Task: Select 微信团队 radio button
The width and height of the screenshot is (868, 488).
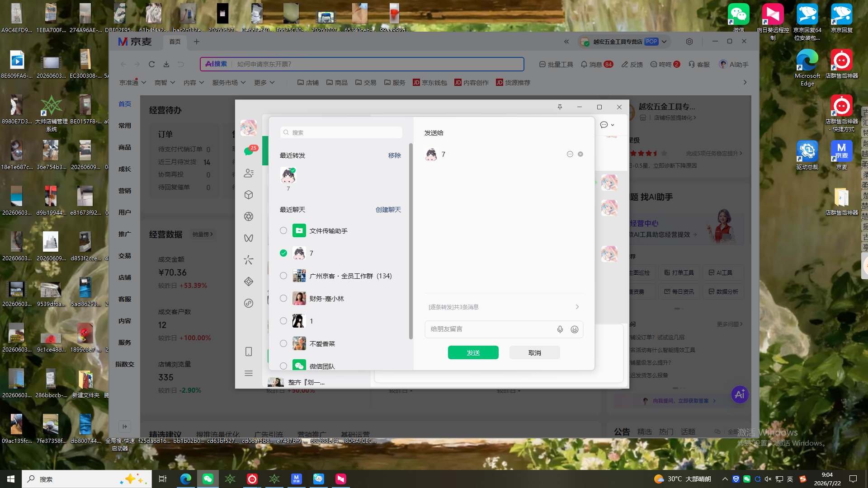Action: (283, 366)
